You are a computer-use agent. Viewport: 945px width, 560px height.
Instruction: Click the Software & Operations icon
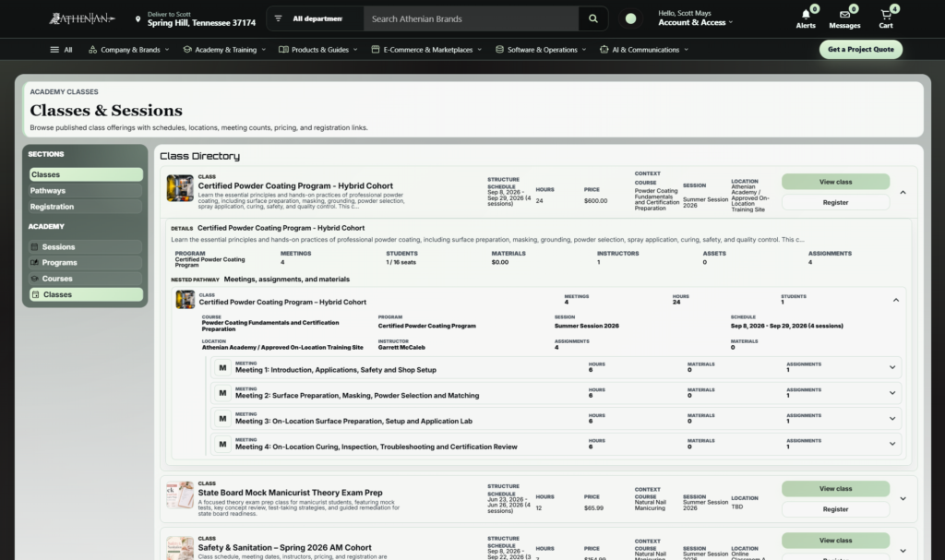pyautogui.click(x=499, y=50)
